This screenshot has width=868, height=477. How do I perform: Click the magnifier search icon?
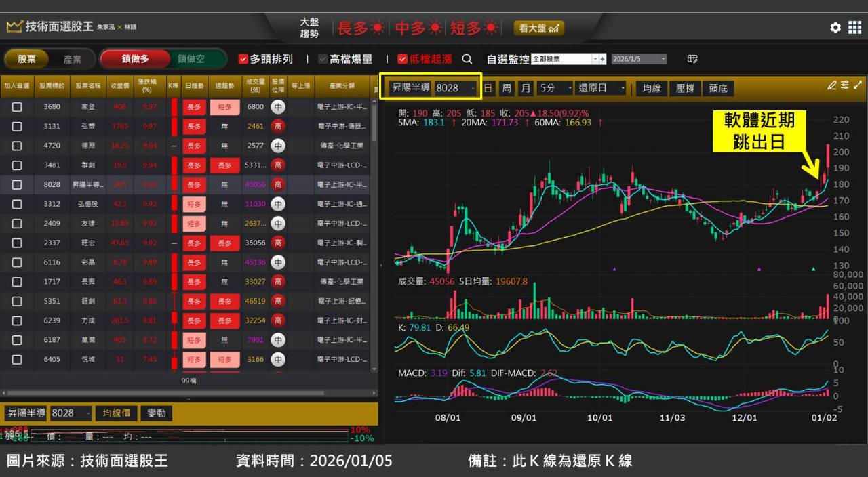pyautogui.click(x=467, y=59)
